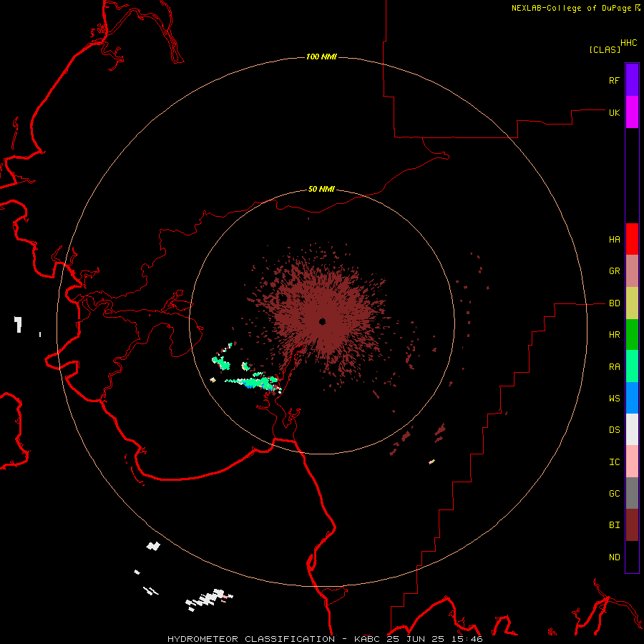Click the RF legend label
644x644 pixels.
click(614, 80)
